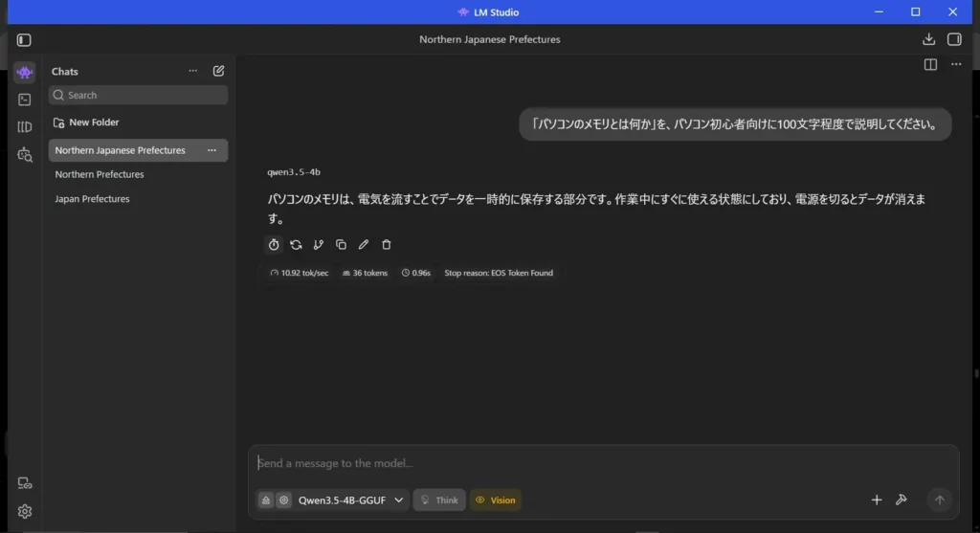Click the 10.92 tok/sec stat
The height and width of the screenshot is (533, 980).
pos(300,273)
